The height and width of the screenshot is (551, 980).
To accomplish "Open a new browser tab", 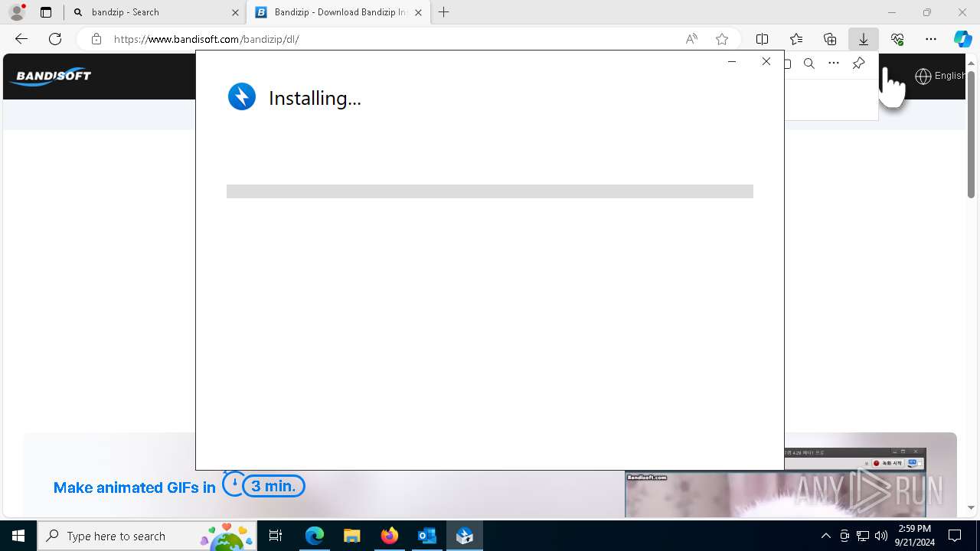I will [x=444, y=12].
